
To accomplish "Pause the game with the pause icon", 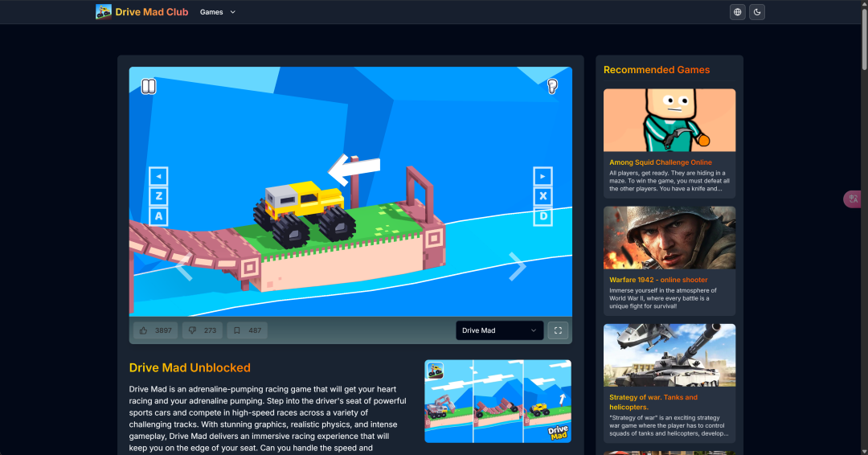I will 149,86.
